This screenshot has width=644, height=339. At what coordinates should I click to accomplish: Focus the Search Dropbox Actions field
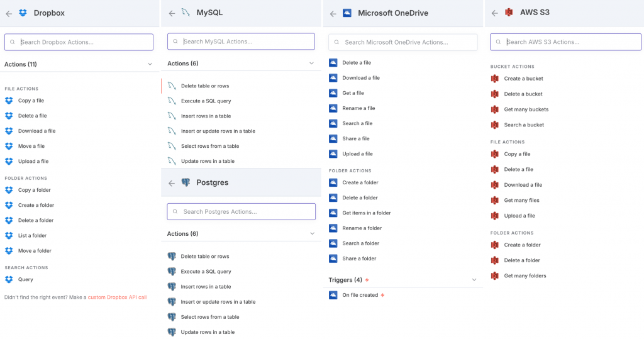coord(79,42)
